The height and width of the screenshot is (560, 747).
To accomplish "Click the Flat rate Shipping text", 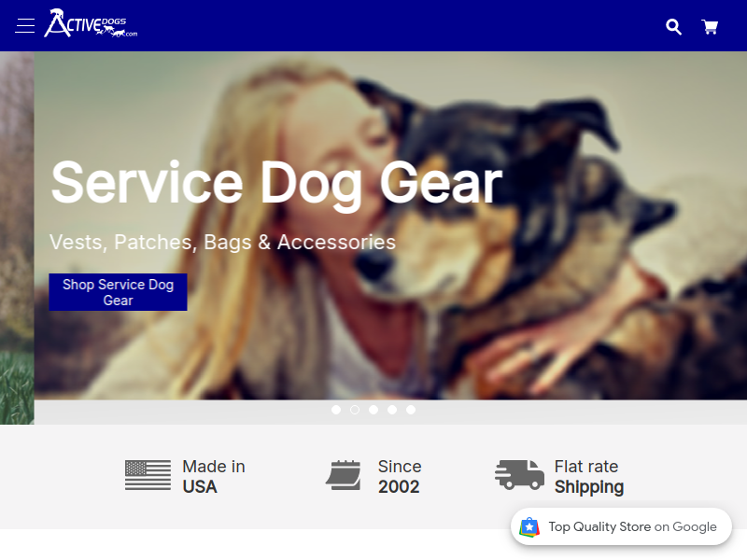I will [x=589, y=476].
